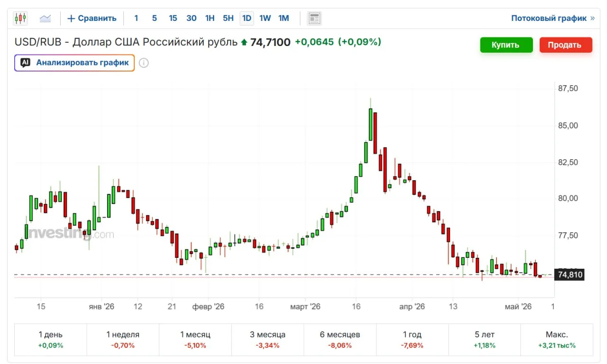Image resolution: width=607 pixels, height=364 pixels.
Task: Select the 1 minute timeframe
Action: pos(136,18)
